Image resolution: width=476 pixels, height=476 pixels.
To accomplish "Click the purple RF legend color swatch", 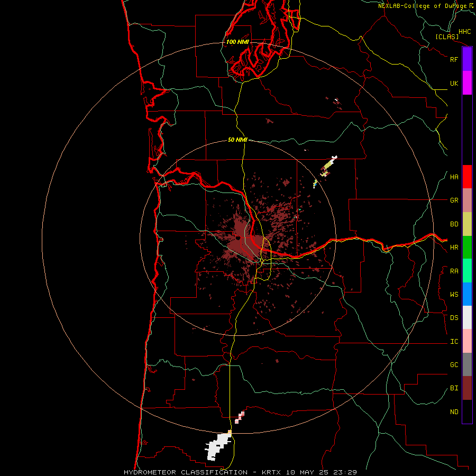I will pyautogui.click(x=467, y=59).
